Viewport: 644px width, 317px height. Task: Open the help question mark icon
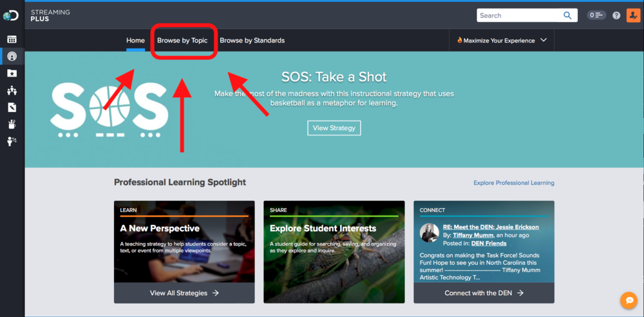tap(616, 15)
